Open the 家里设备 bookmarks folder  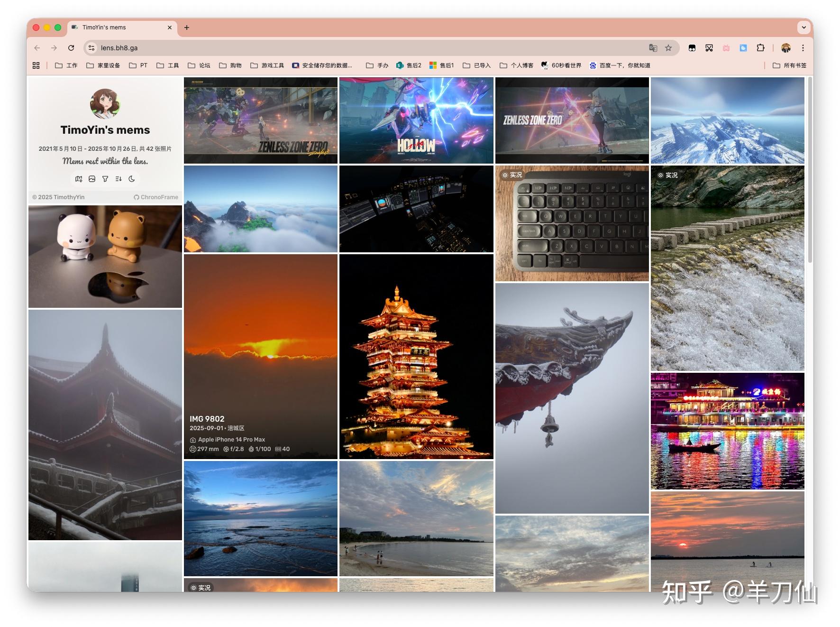tap(103, 65)
